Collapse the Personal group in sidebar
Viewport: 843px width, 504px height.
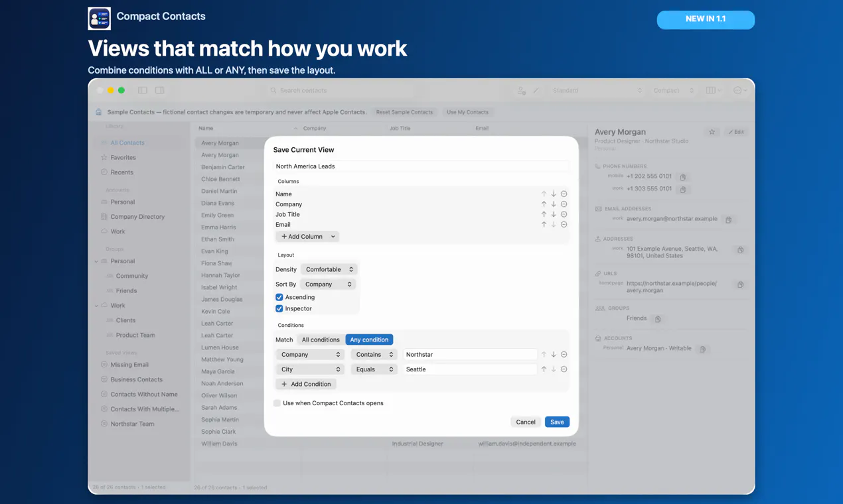click(96, 261)
